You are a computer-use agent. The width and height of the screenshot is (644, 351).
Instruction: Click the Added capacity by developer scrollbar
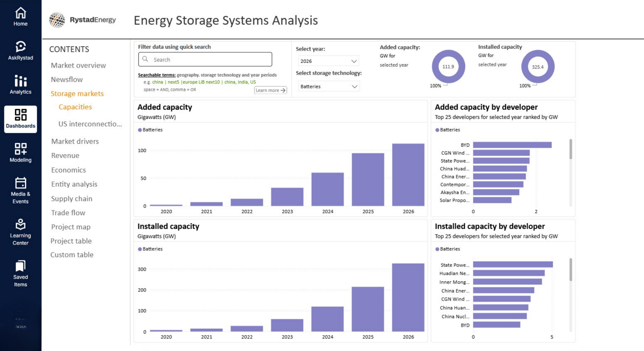(571, 149)
